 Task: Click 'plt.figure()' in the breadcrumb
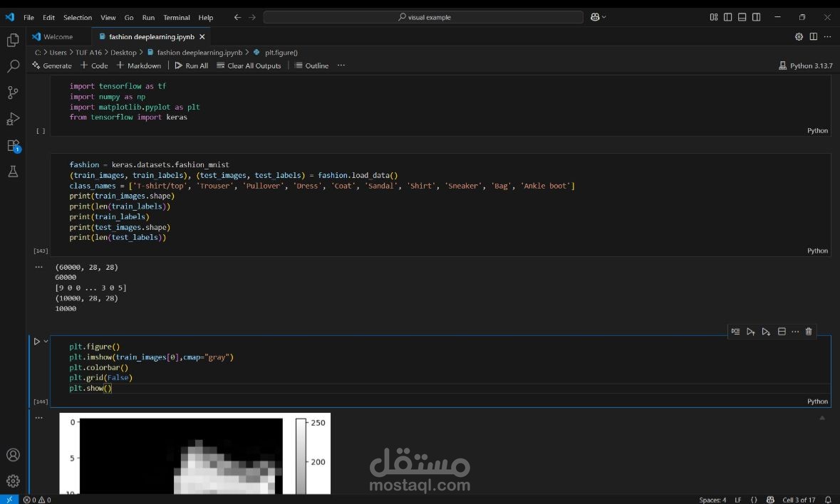[x=281, y=53]
